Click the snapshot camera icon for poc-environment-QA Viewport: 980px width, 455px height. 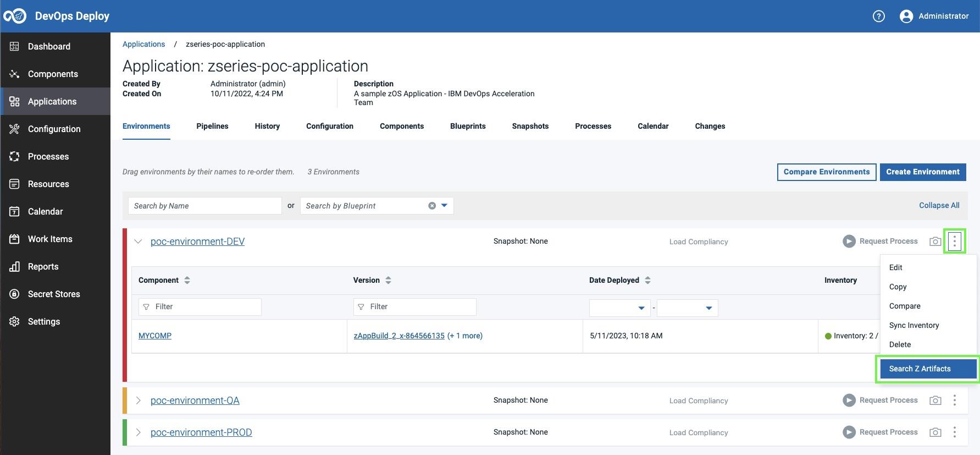click(x=935, y=401)
